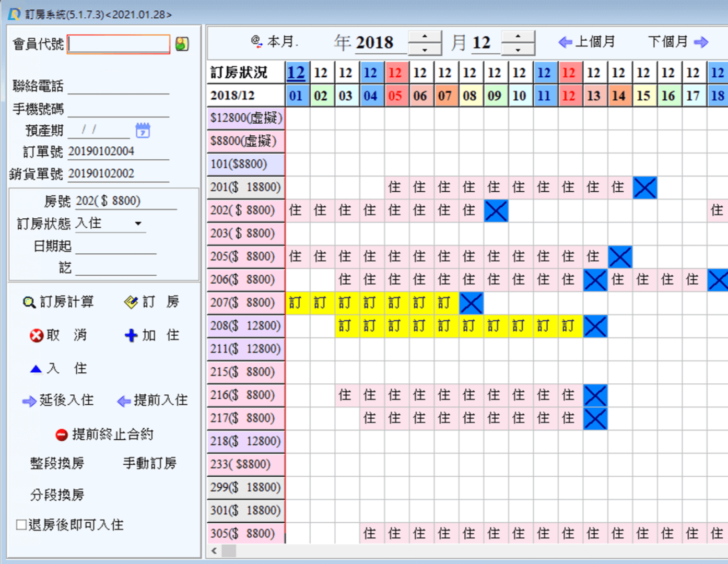
Task: Open the 訂房狀態 dropdown
Action: point(138,224)
